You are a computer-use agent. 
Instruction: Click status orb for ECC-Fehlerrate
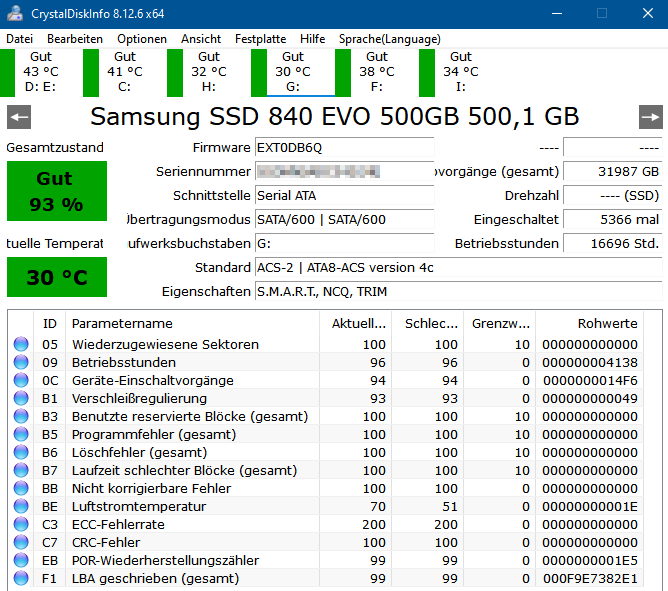tap(21, 524)
